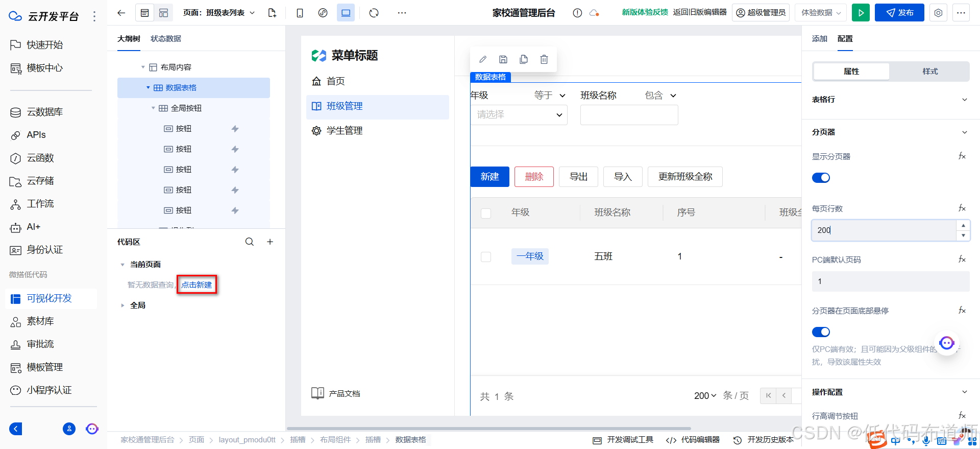
Task: Select PC desktop preview mode
Action: [x=346, y=13]
